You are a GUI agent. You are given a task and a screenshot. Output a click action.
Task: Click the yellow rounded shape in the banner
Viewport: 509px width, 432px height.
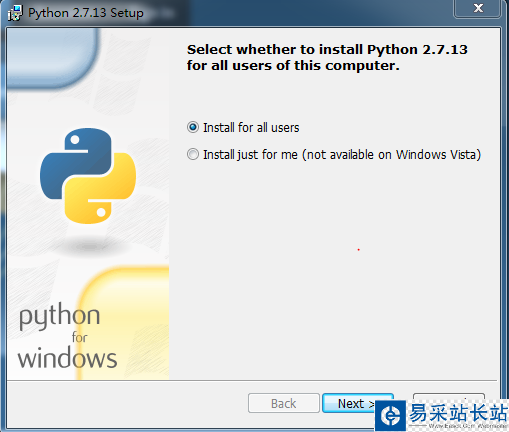pyautogui.click(x=124, y=323)
